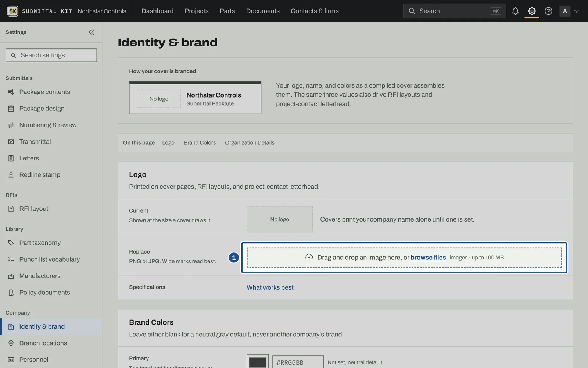Click Policy documents icon
The image size is (588, 368).
11,293
